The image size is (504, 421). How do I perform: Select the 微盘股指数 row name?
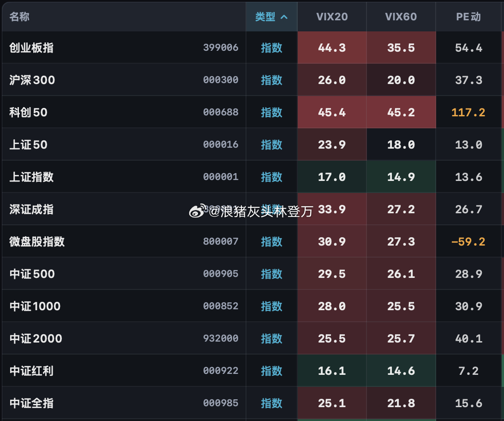[37, 241]
